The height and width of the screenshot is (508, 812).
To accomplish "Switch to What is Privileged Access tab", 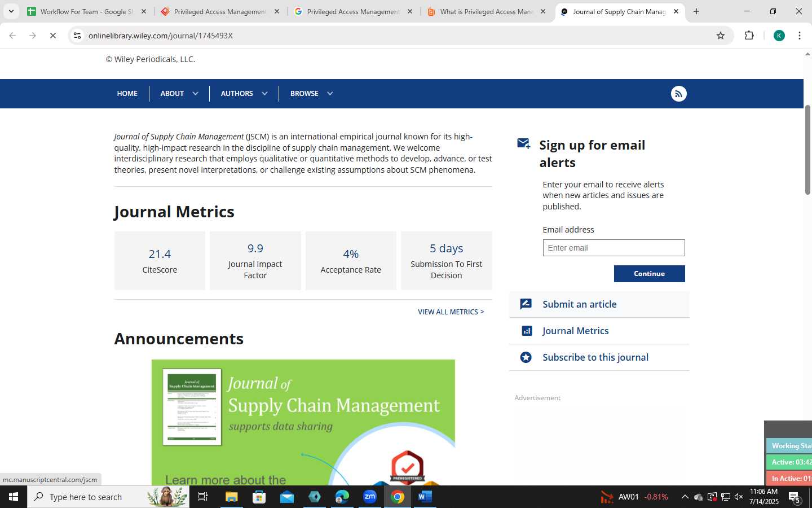I will pyautogui.click(x=486, y=11).
